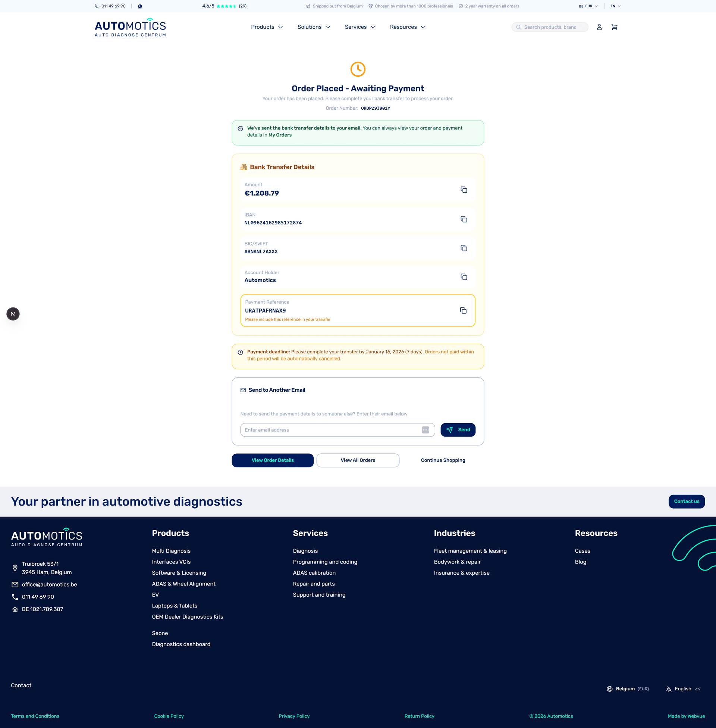Open the Services navigation menu
716x728 pixels.
(x=360, y=27)
